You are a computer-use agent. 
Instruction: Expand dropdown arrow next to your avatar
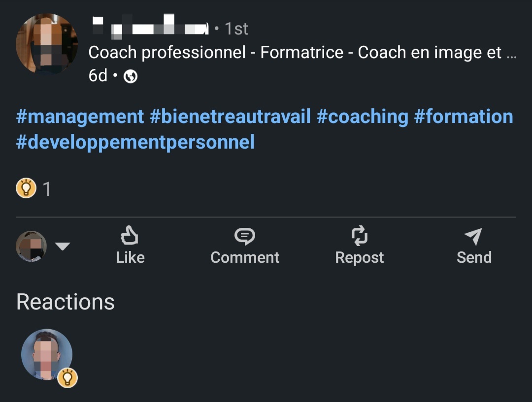tap(63, 246)
